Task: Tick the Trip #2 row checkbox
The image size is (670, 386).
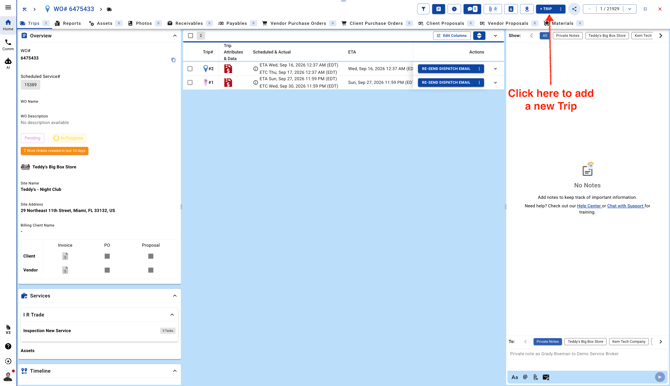Action: [x=190, y=69]
